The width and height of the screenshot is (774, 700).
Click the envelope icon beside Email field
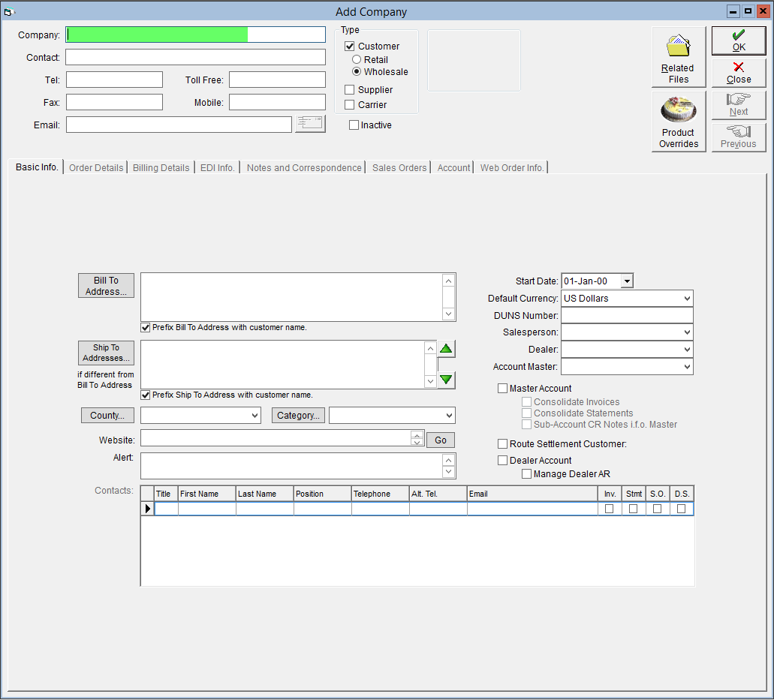click(310, 124)
